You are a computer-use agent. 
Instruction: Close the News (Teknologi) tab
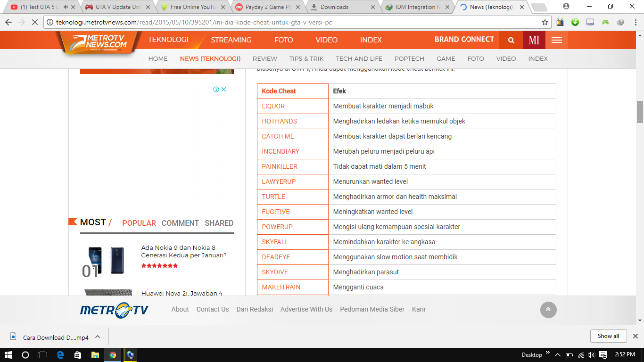click(x=521, y=7)
